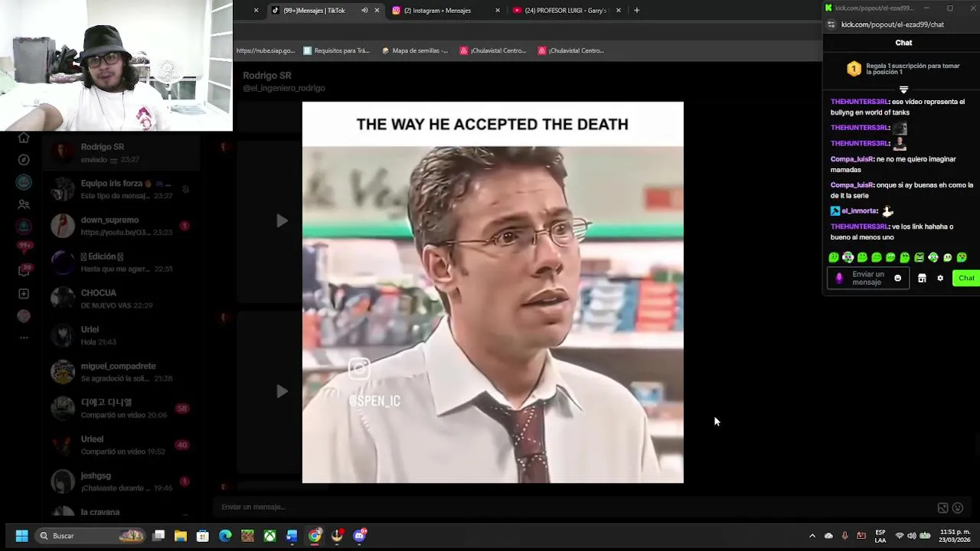
Task: Send message with green Chat button
Action: click(966, 279)
